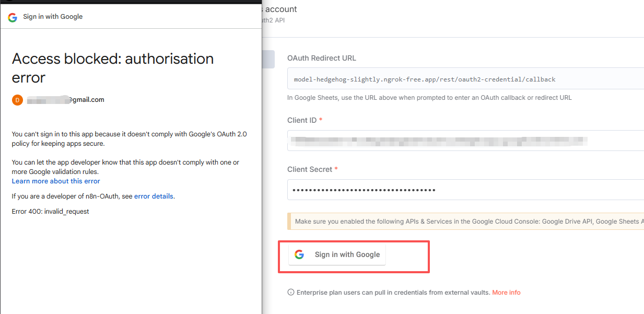Click the Google logo in popup header
Viewport: 644px width, 314px height.
[x=13, y=17]
